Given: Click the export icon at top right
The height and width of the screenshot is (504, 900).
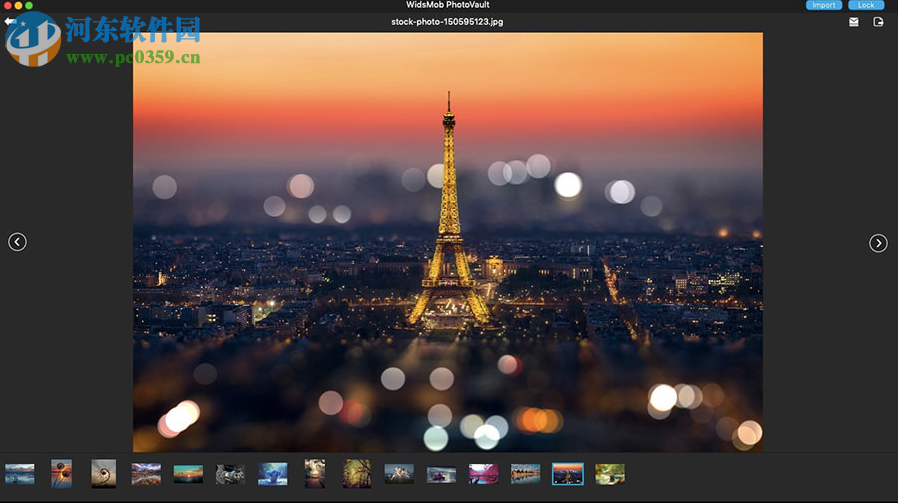Looking at the screenshot, I should pyautogui.click(x=878, y=22).
